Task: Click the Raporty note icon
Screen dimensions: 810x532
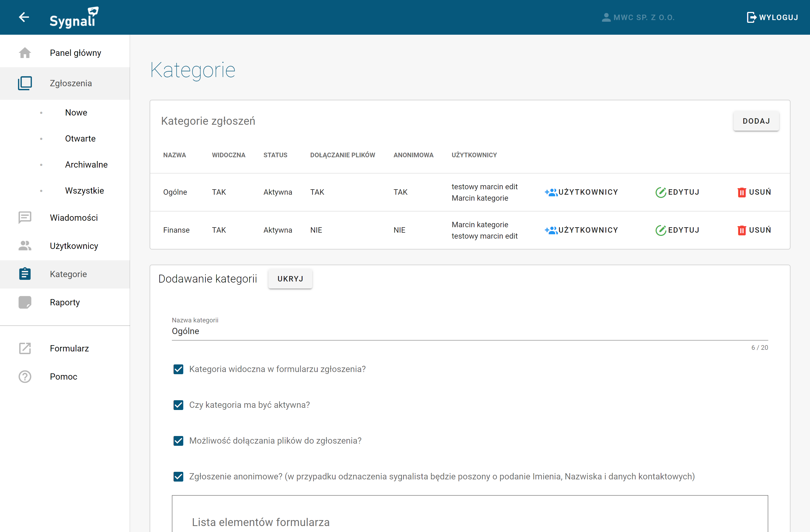Action: point(25,302)
